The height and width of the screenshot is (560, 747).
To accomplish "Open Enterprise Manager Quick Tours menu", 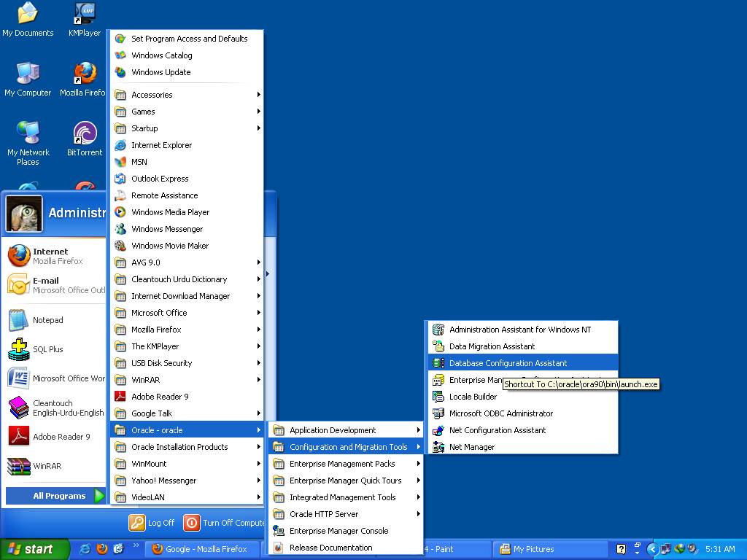I will point(346,481).
